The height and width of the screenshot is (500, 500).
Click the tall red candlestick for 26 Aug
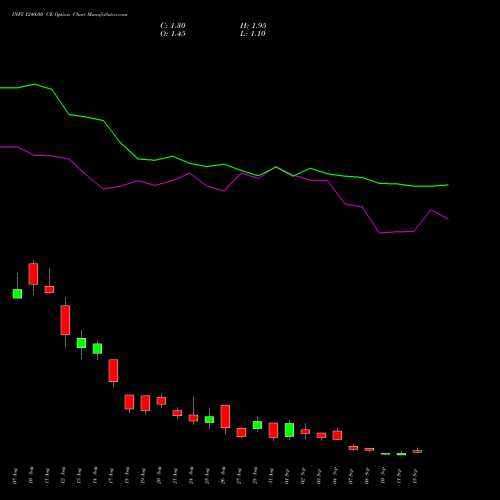[x=225, y=416]
